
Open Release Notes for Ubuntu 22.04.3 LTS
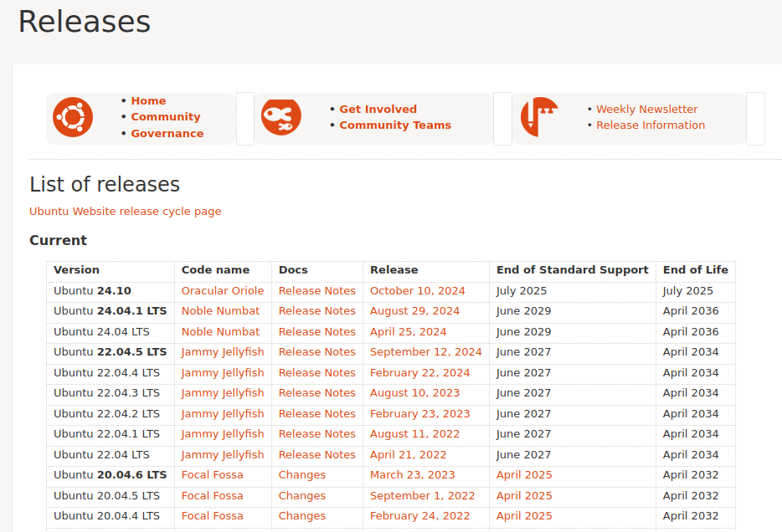[x=316, y=393]
